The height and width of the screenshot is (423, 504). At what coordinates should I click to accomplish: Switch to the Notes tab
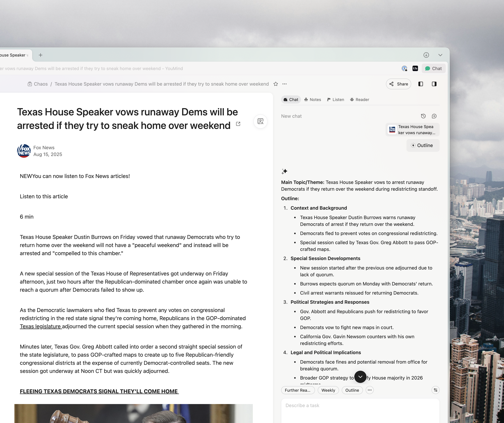click(312, 99)
